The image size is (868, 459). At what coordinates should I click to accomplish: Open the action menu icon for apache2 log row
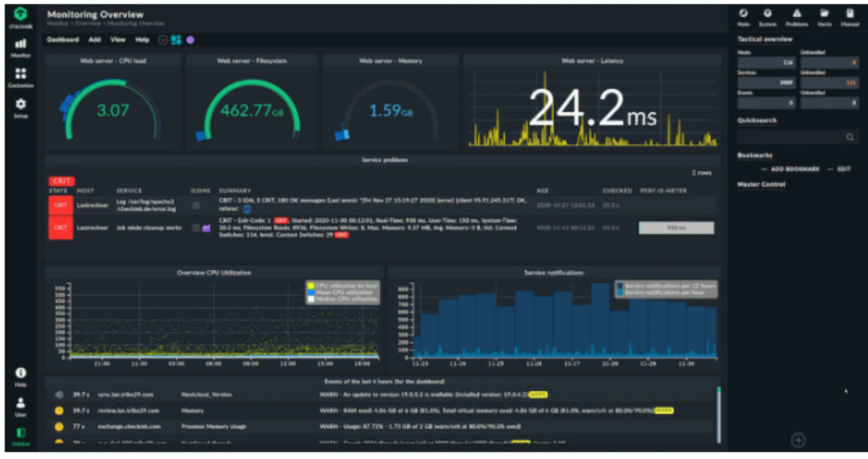tap(196, 205)
